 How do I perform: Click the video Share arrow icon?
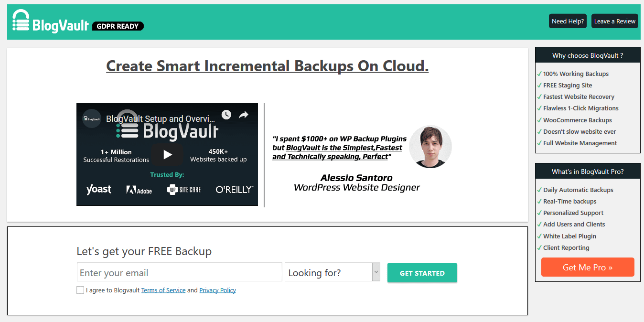244,115
